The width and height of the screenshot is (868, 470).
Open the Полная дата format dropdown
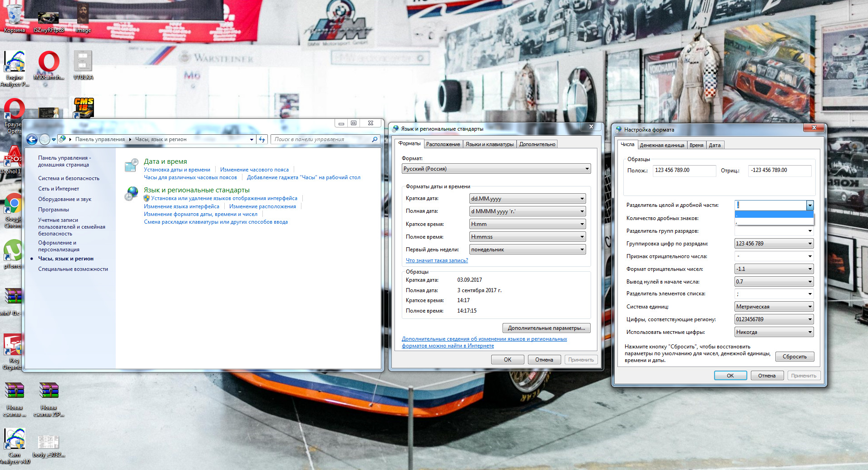coord(528,211)
